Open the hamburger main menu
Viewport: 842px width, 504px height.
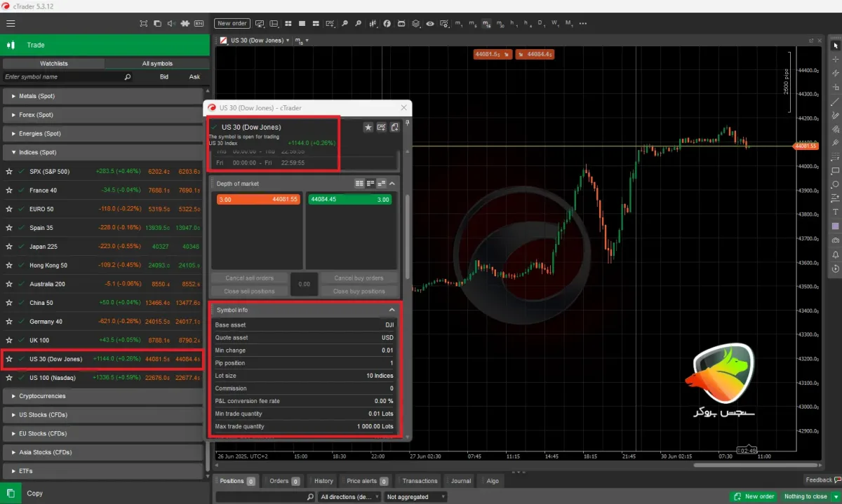10,23
